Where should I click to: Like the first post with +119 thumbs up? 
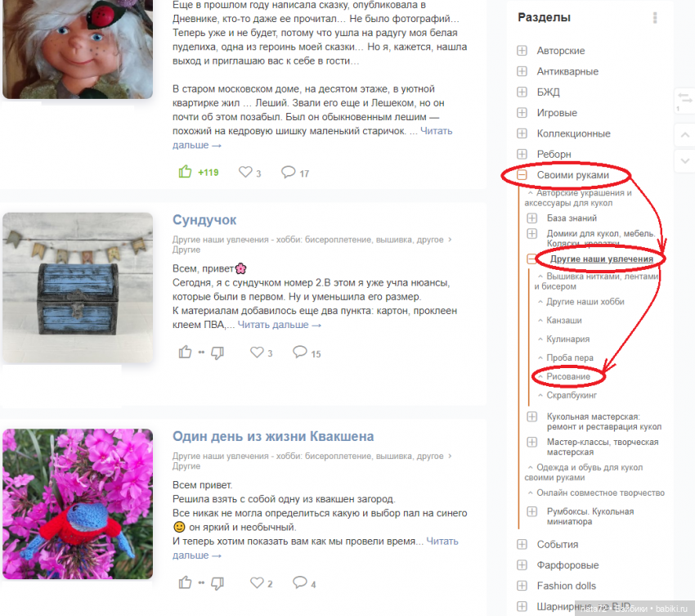click(186, 172)
